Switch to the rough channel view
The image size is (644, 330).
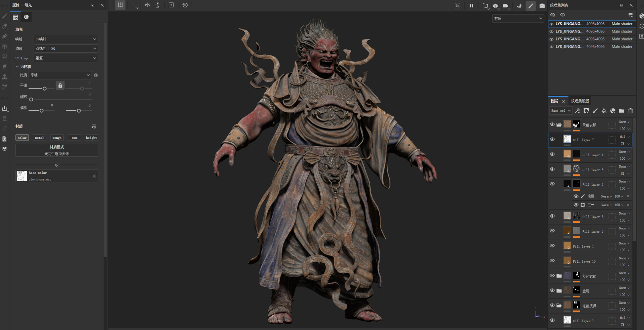click(57, 137)
